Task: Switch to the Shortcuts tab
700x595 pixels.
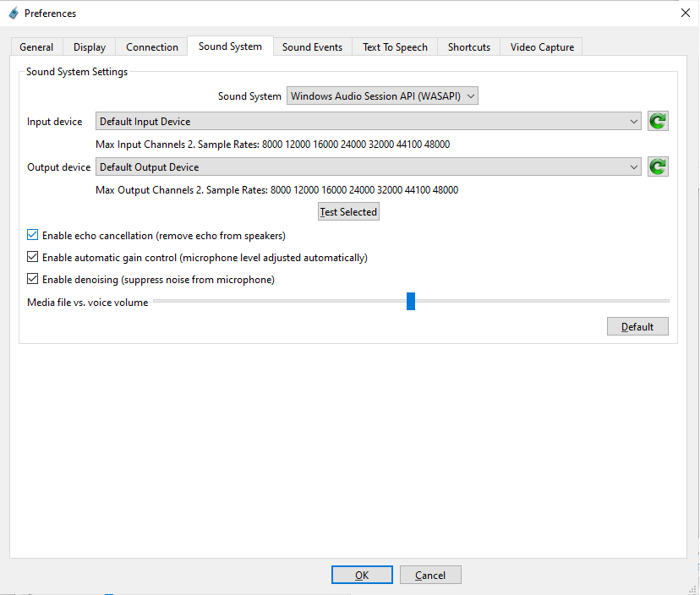Action: pyautogui.click(x=469, y=47)
